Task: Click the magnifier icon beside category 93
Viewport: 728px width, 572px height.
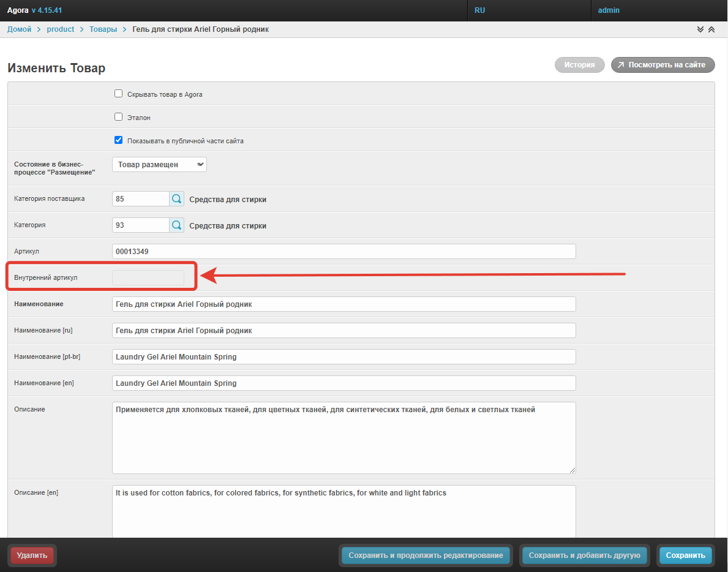Action: [x=176, y=225]
